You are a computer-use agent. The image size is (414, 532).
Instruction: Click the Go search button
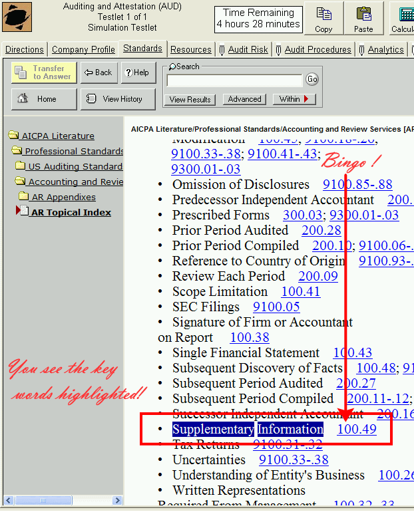pos(311,79)
